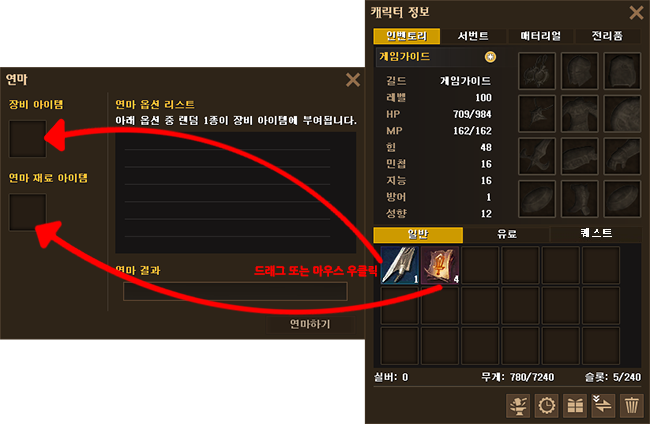Viewport: 650px width, 424px height.
Task: Switch to the 매터리얼 tab
Action: pos(540,36)
